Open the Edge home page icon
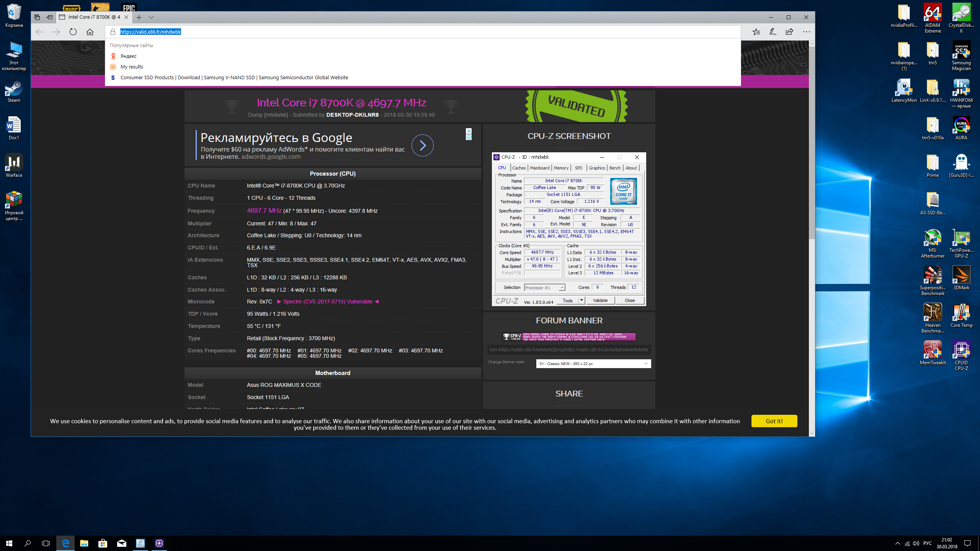Image resolution: width=980 pixels, height=551 pixels. (x=90, y=32)
